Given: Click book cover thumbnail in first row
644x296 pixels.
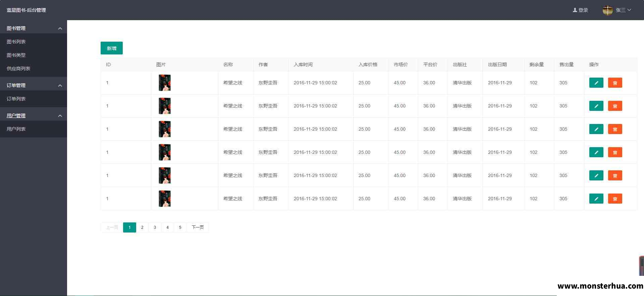Looking at the screenshot, I should tap(165, 83).
